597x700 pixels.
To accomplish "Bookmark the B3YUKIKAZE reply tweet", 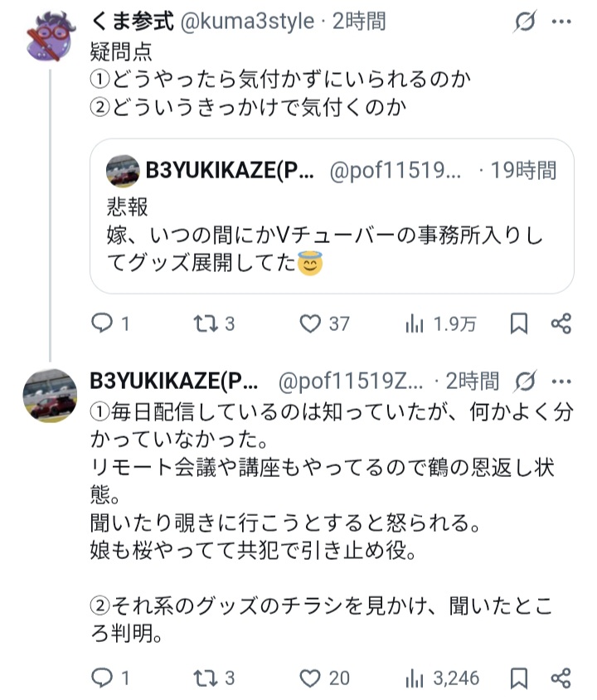I will 519,678.
